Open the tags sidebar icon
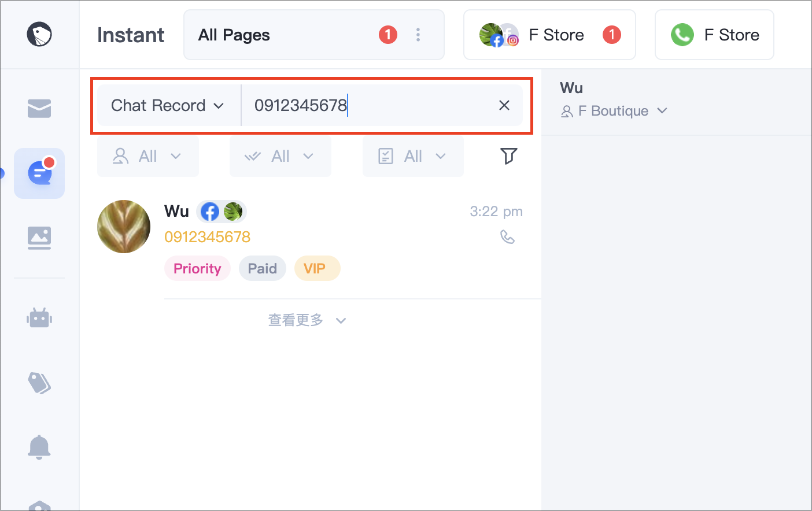The width and height of the screenshot is (812, 511). [39, 383]
